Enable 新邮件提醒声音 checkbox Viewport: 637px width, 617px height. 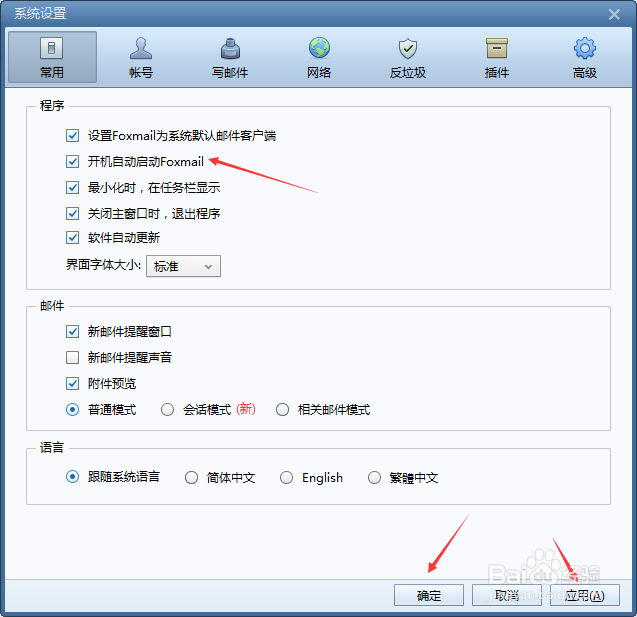click(x=73, y=357)
